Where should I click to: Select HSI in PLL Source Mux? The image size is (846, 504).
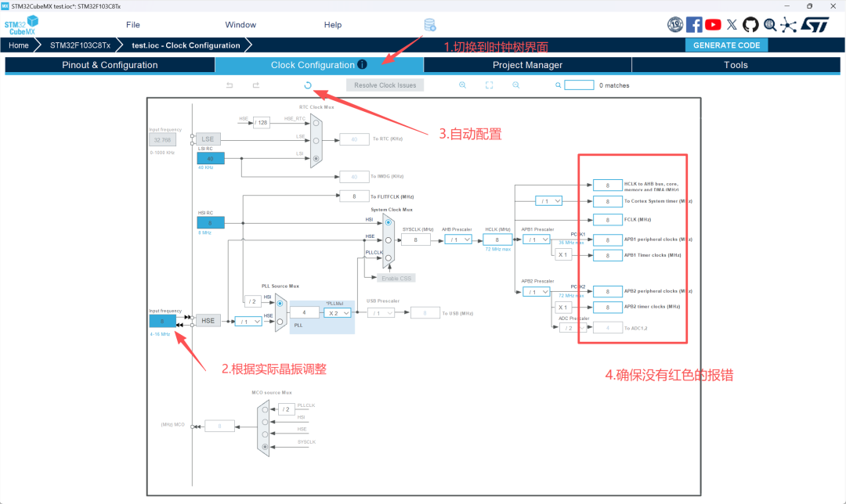coord(280,304)
